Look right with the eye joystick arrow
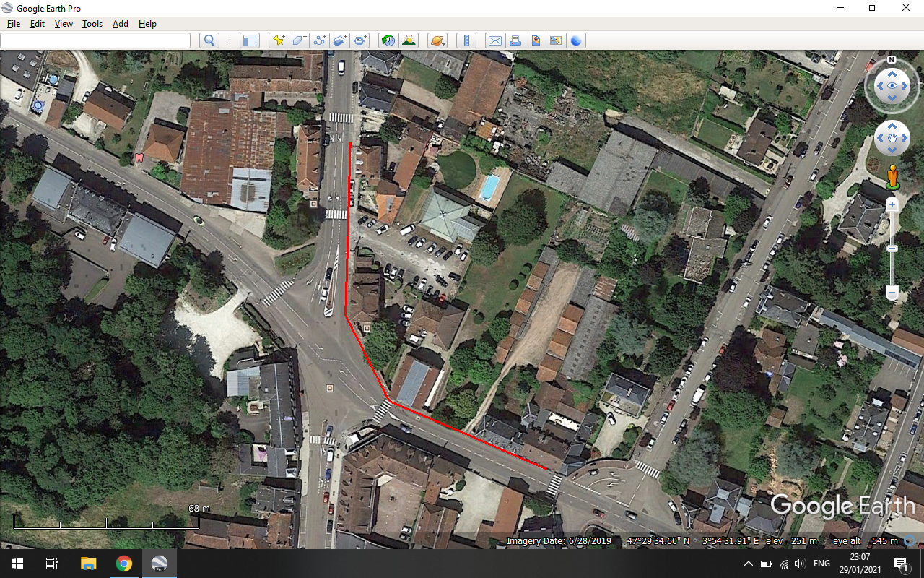 coord(905,86)
